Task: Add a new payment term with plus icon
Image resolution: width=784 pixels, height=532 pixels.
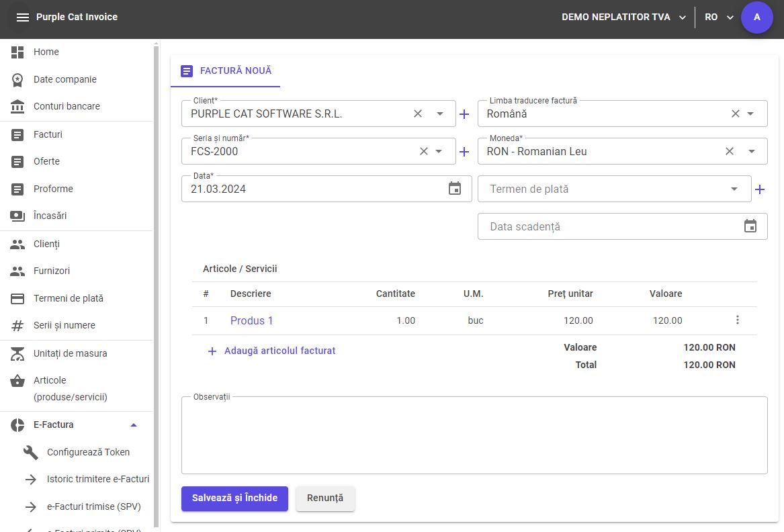Action: click(x=760, y=189)
